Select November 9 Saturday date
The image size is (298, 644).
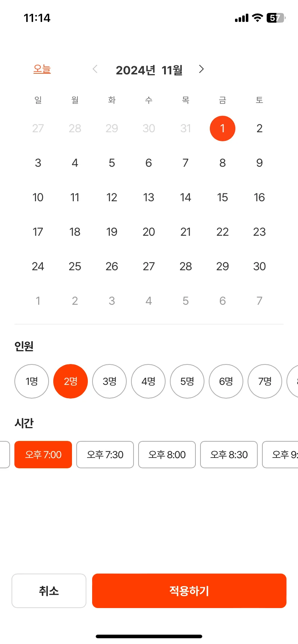click(259, 163)
